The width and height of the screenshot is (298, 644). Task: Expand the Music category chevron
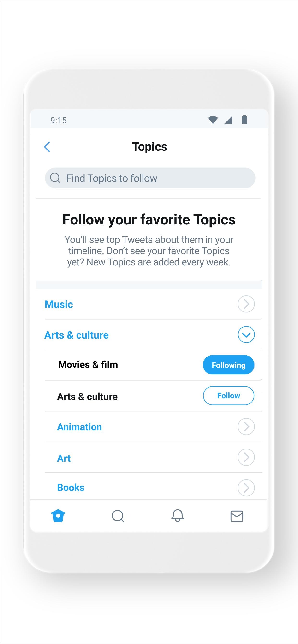pos(246,304)
